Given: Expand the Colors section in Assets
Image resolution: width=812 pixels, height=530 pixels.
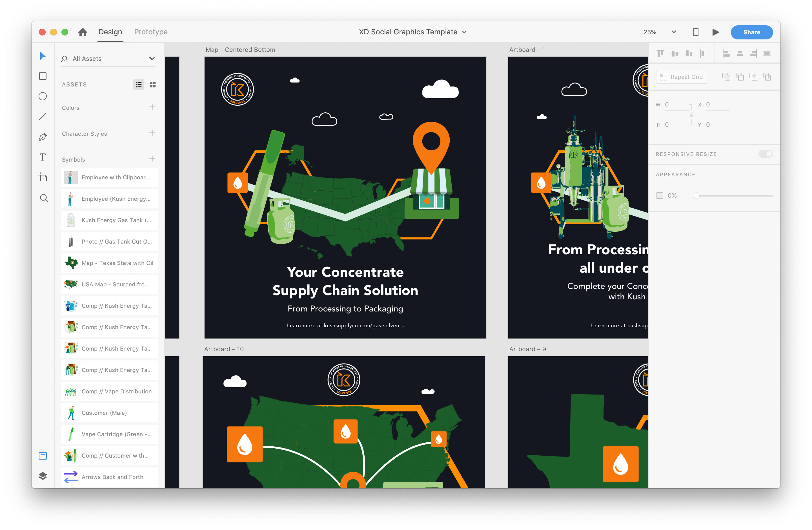Looking at the screenshot, I should point(70,108).
